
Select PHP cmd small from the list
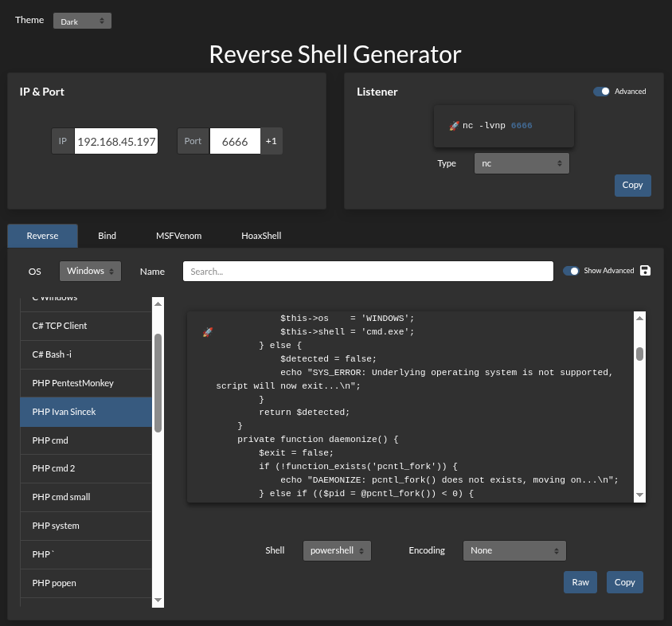coord(86,497)
